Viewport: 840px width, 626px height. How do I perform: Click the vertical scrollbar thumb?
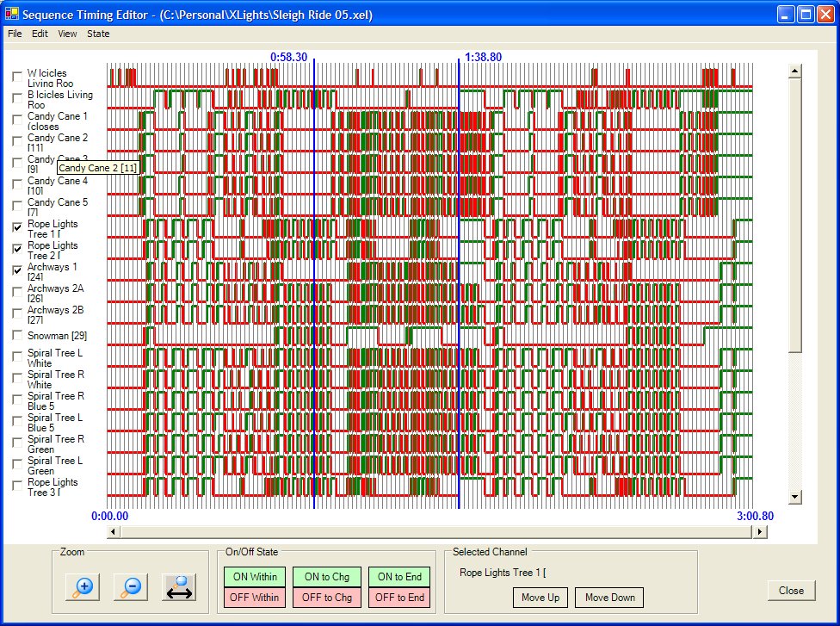[x=795, y=215]
